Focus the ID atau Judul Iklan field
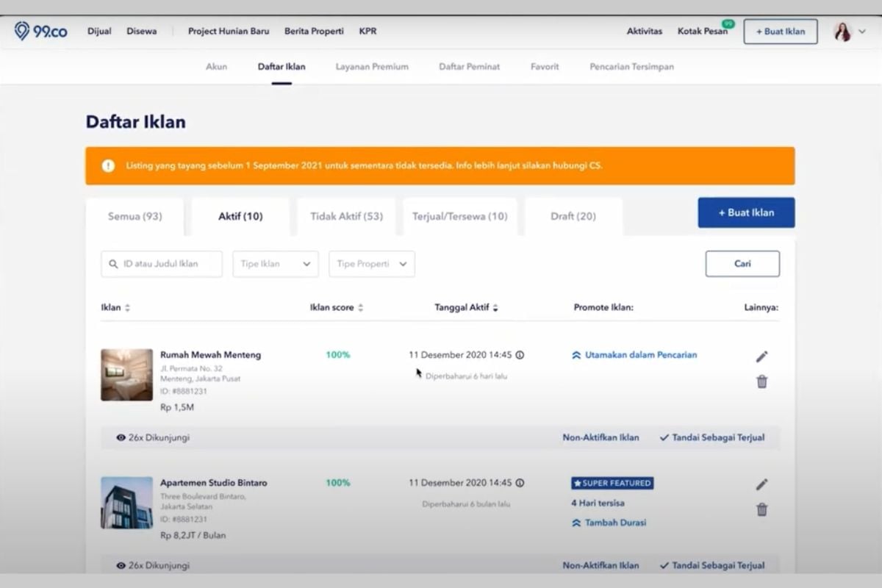882x588 pixels. click(162, 264)
